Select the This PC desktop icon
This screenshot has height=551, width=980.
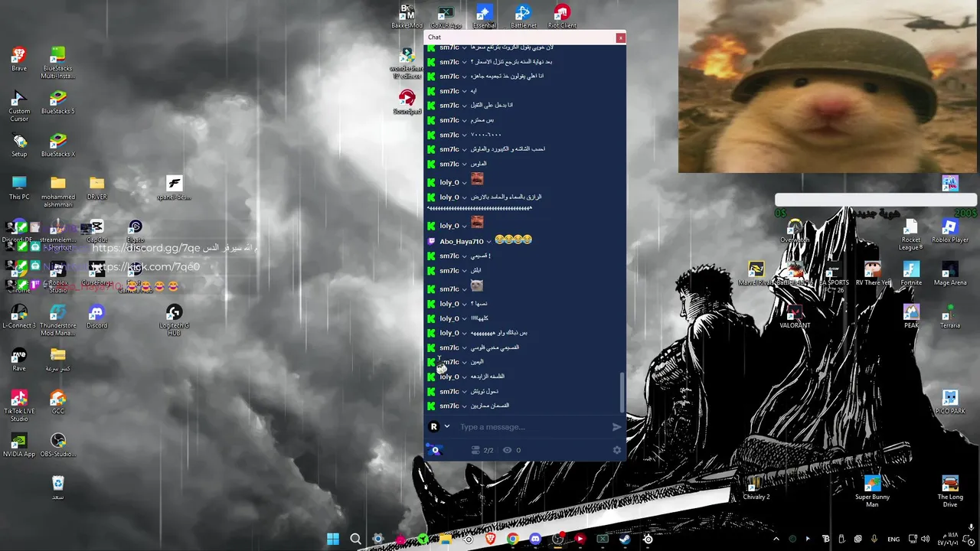tap(19, 187)
